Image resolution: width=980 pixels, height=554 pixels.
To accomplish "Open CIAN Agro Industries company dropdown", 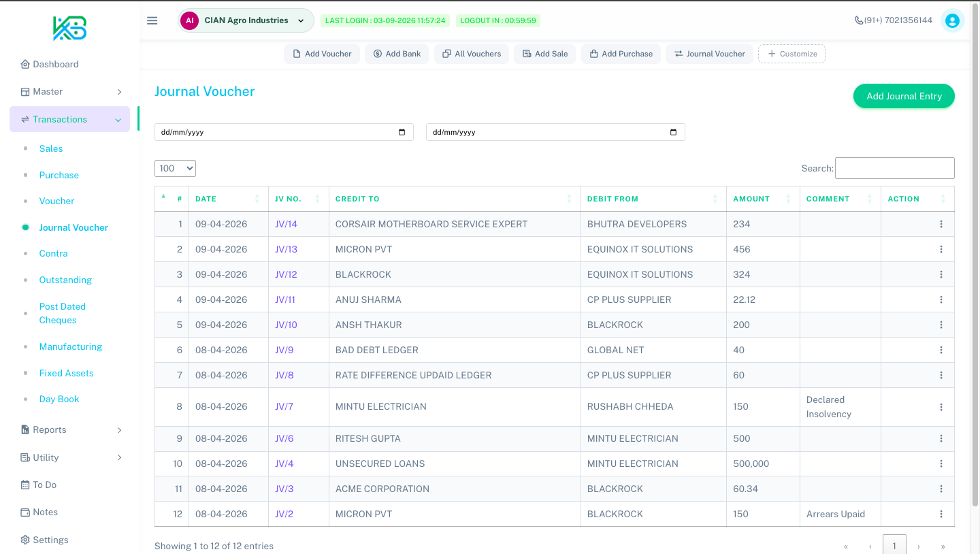I will [246, 20].
